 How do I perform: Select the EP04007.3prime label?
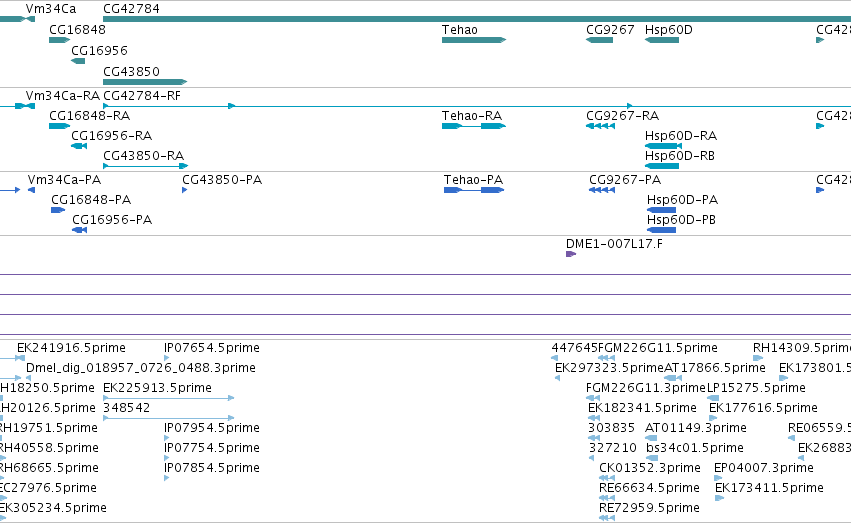[x=764, y=468]
